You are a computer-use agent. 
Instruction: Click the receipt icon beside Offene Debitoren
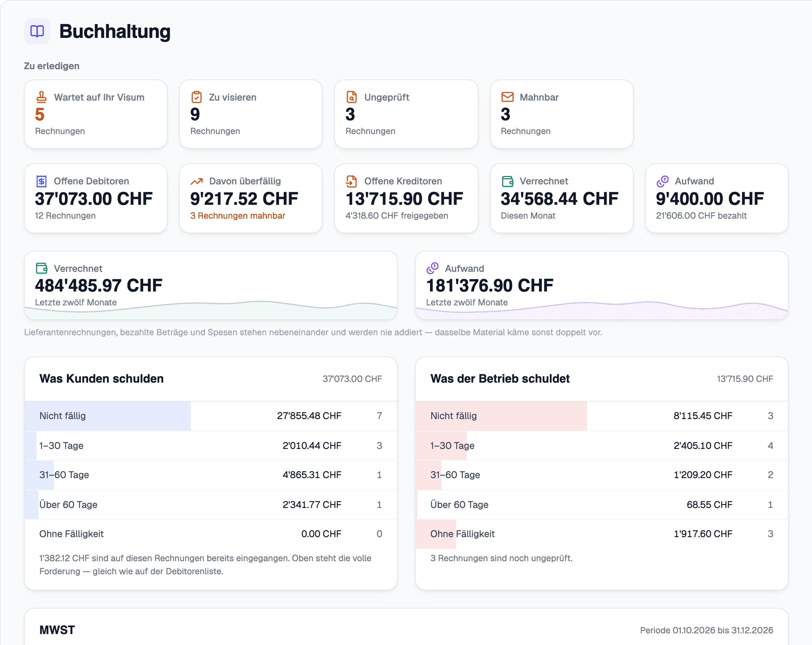click(42, 181)
